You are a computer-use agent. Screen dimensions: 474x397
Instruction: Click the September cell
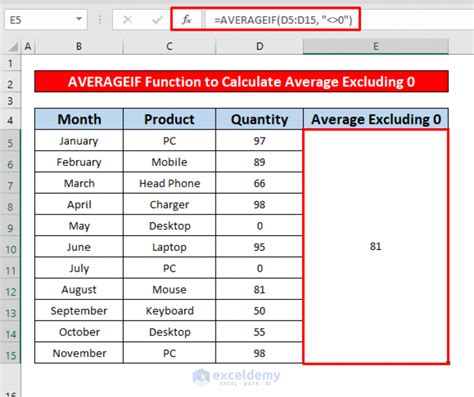pyautogui.click(x=79, y=311)
